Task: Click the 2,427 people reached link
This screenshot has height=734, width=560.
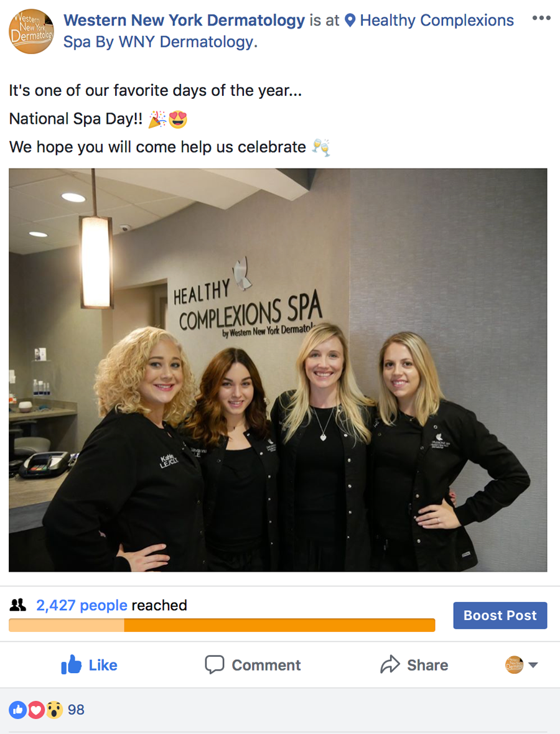Action: coord(82,605)
